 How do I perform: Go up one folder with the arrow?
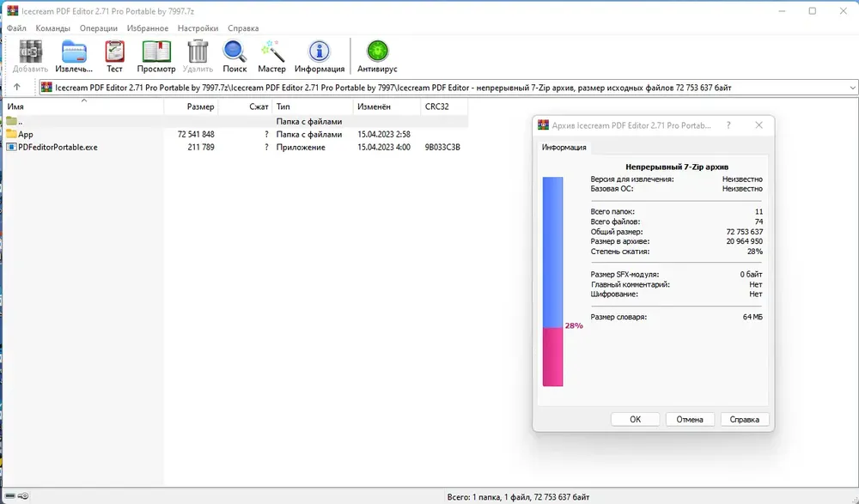[x=17, y=87]
